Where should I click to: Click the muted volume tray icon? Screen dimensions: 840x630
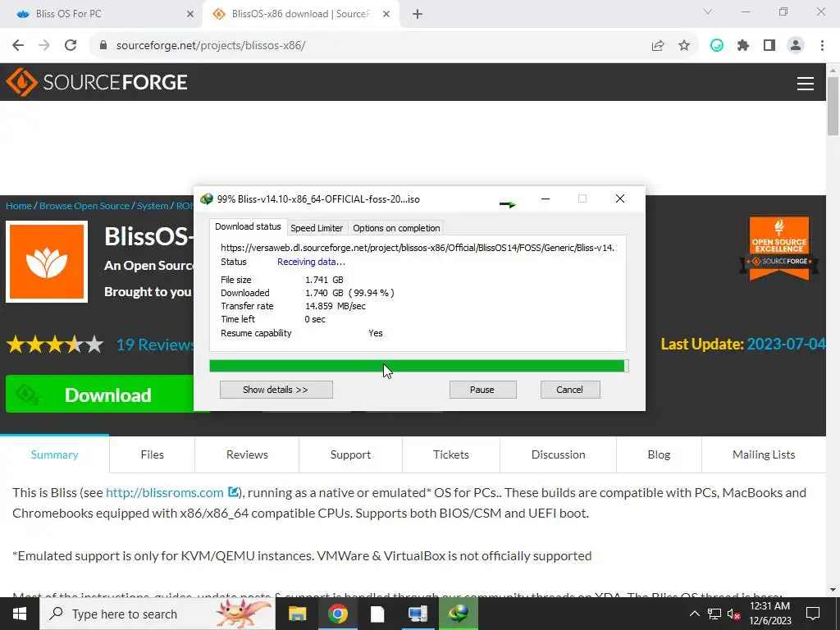point(733,614)
